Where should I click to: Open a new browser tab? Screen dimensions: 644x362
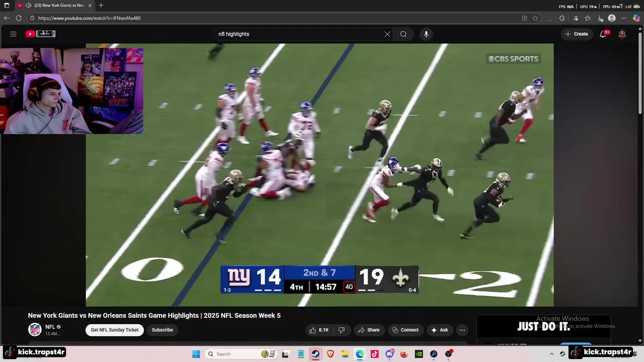pos(101,6)
